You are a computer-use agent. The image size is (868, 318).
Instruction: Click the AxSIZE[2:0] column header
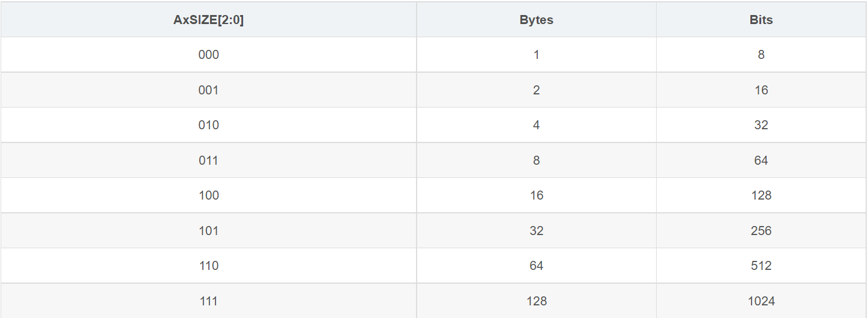tap(208, 20)
